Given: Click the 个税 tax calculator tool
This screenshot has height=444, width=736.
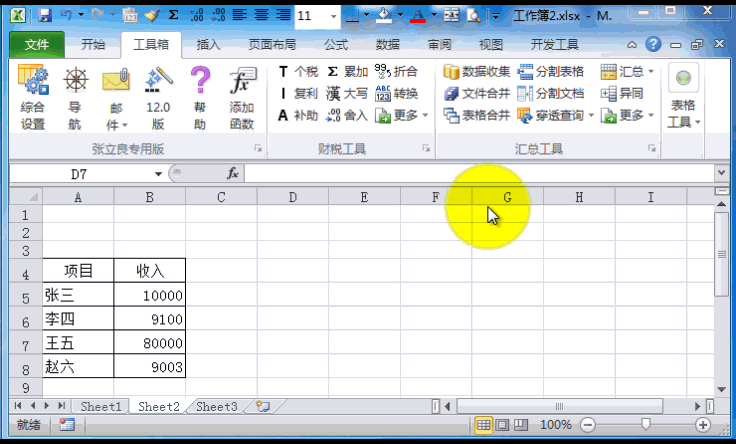Looking at the screenshot, I should tap(298, 72).
